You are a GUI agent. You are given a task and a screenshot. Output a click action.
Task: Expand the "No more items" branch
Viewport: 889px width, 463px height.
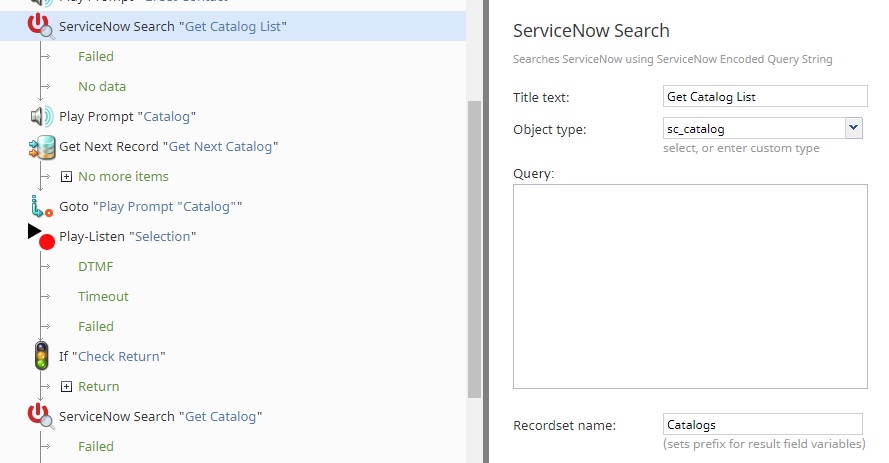pos(66,177)
